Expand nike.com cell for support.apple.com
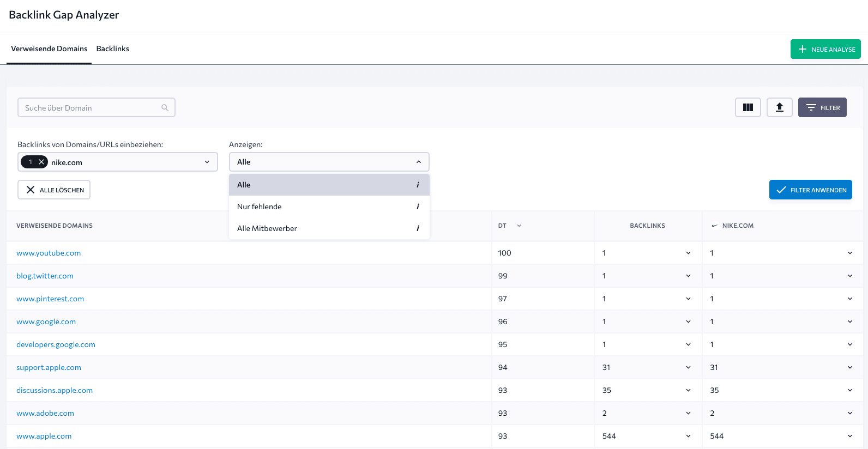The width and height of the screenshot is (868, 449). click(850, 367)
